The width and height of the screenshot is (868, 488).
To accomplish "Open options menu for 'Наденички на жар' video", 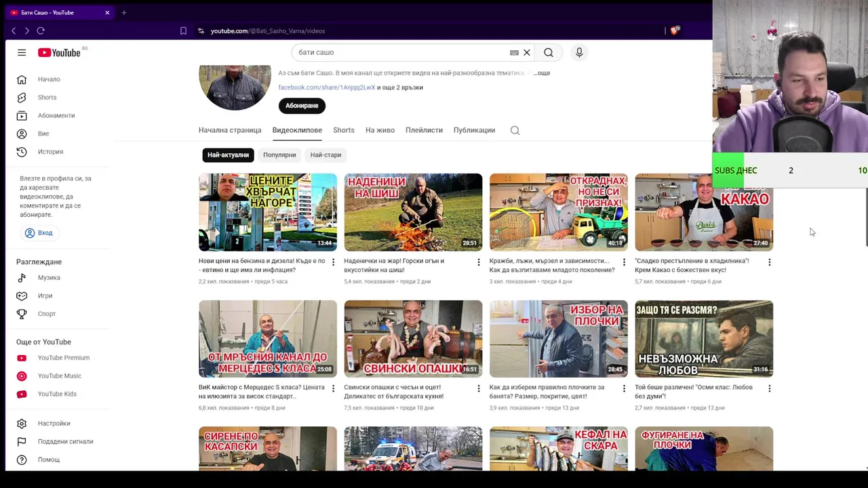I will [479, 262].
